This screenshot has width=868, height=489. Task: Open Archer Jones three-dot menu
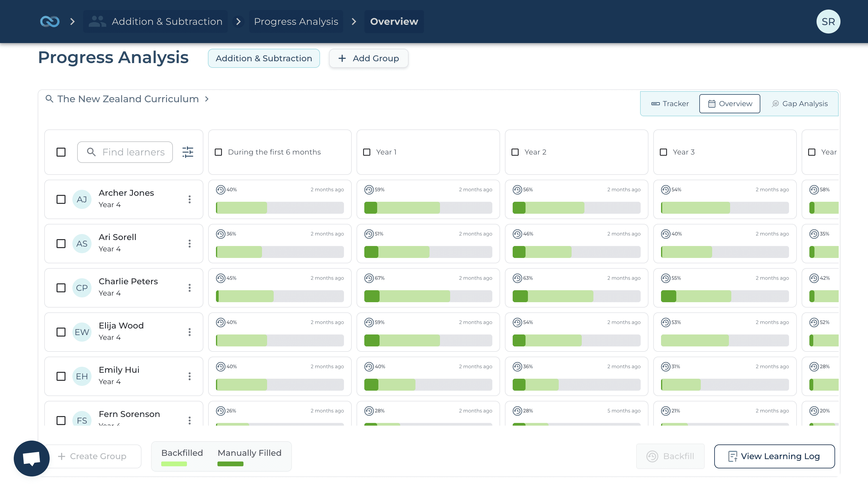[189, 199]
